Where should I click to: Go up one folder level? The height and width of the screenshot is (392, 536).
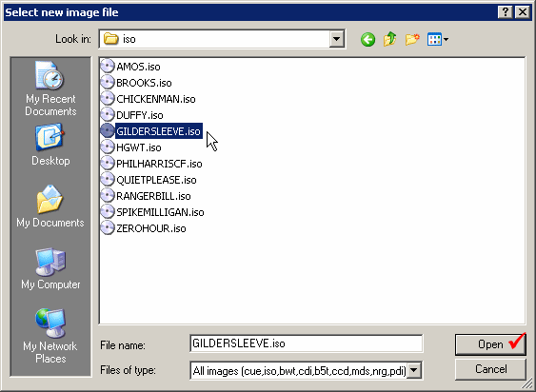[x=389, y=39]
